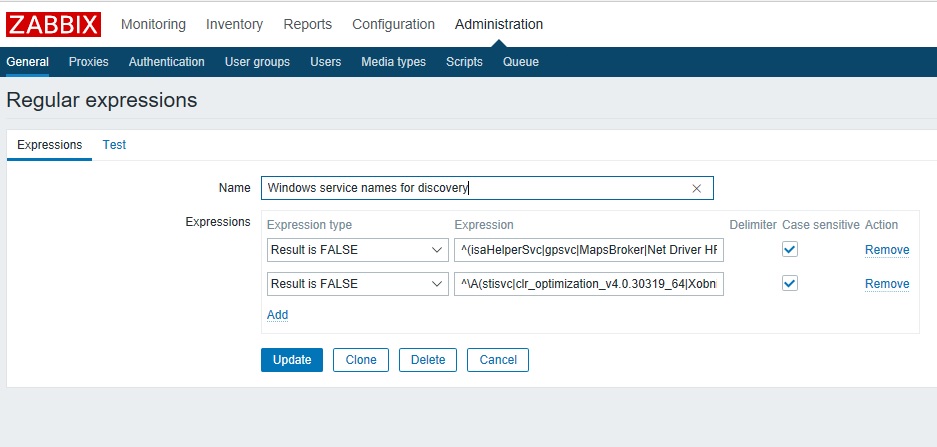
Task: Open first Expression type dropdown
Action: coord(357,250)
